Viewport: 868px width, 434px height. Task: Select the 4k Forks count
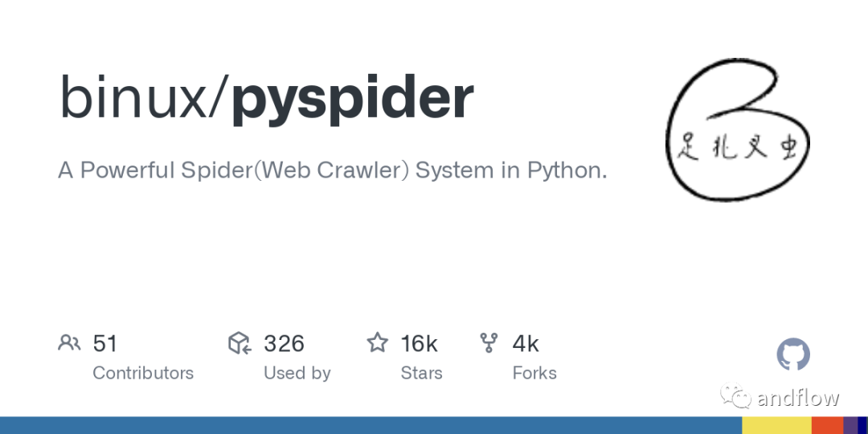(526, 344)
